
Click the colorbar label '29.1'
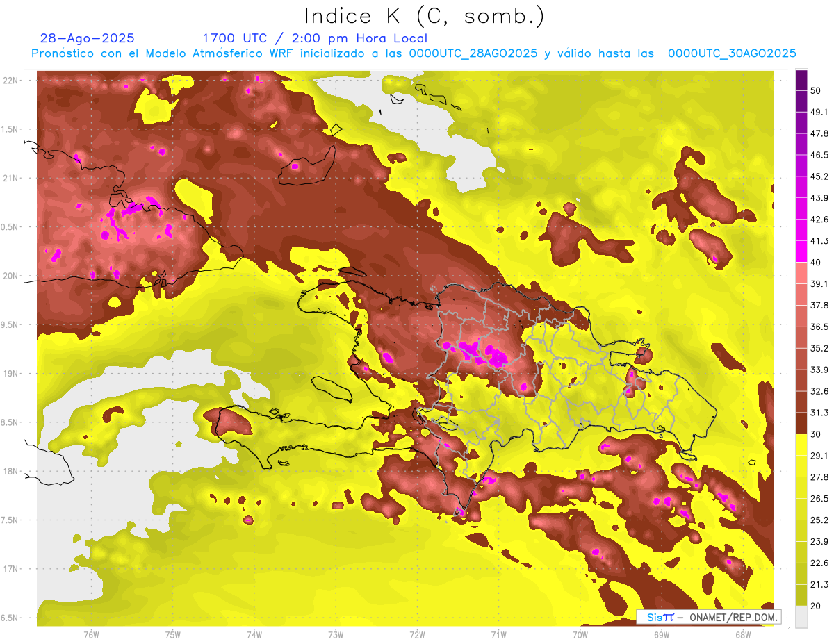pyautogui.click(x=819, y=455)
